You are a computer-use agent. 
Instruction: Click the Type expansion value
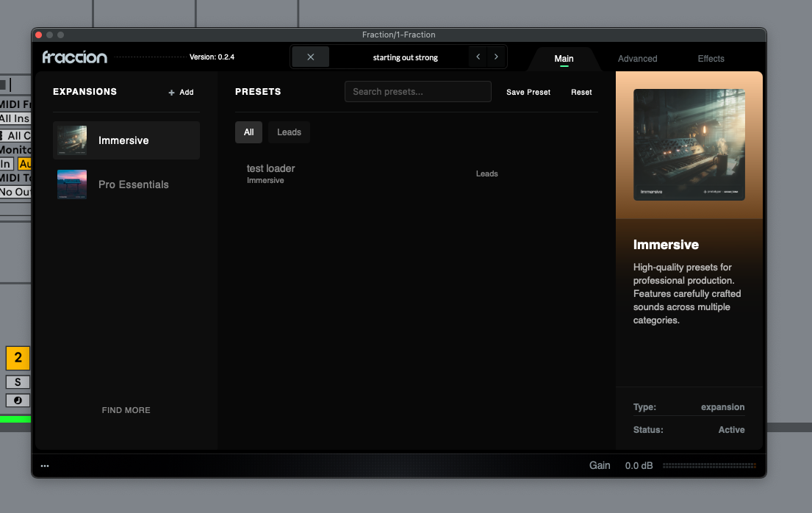[722, 407]
